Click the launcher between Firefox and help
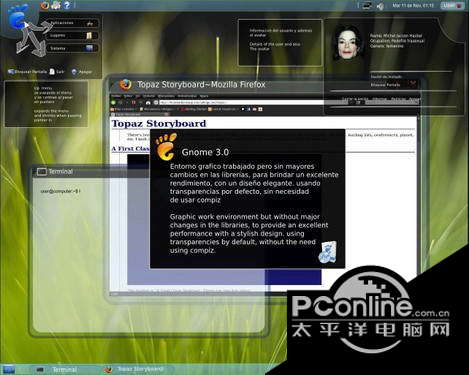The height and width of the screenshot is (375, 469). pos(56,5)
